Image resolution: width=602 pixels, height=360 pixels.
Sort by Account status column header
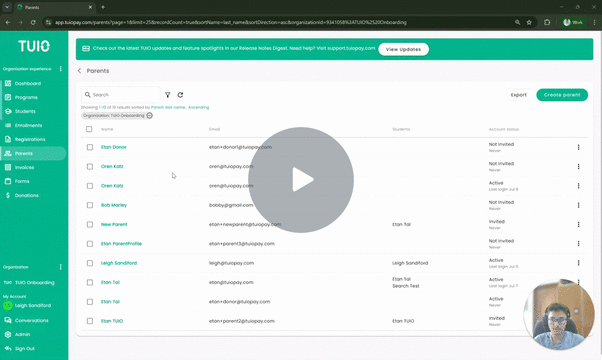[x=504, y=129]
